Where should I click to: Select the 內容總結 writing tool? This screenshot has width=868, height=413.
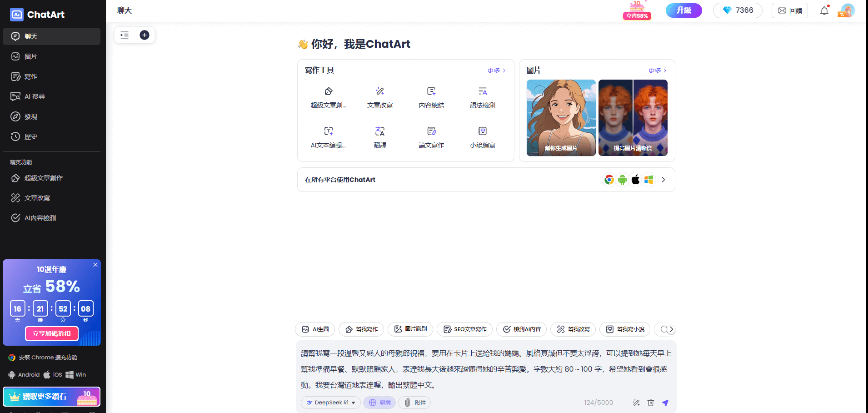(431, 97)
